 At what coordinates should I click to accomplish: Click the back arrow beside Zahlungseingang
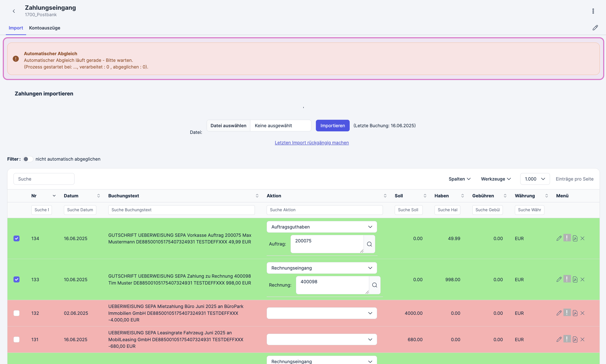(14, 11)
